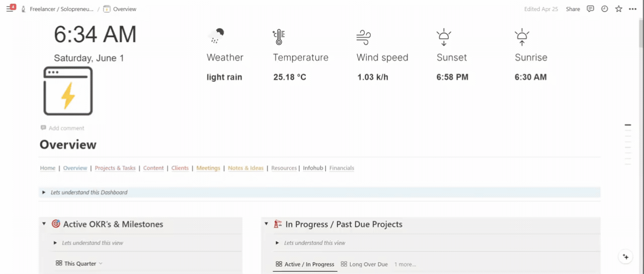Expand 'Lets understand this view' under OKR's
644x274 pixels.
pyautogui.click(x=55, y=243)
